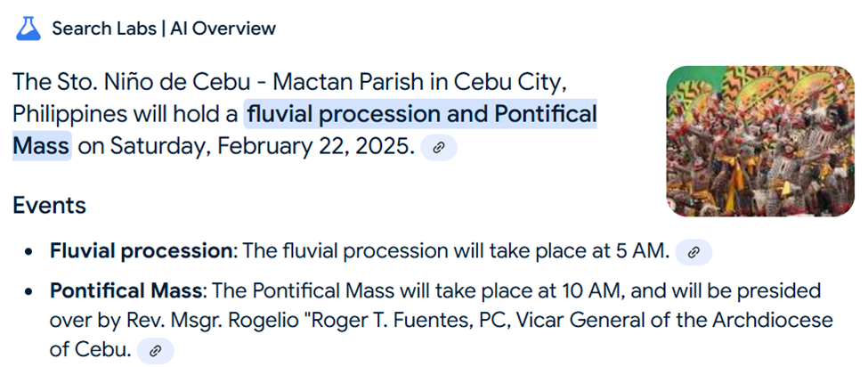This screenshot has height=367, width=868.
Task: Open the Sinulog festival dancers thumbnail
Action: click(x=760, y=141)
